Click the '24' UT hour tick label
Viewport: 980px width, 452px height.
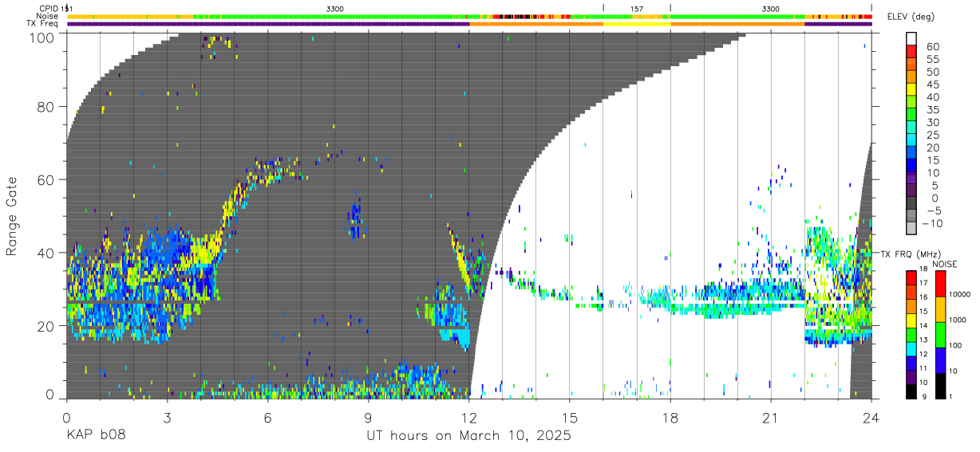tap(871, 418)
